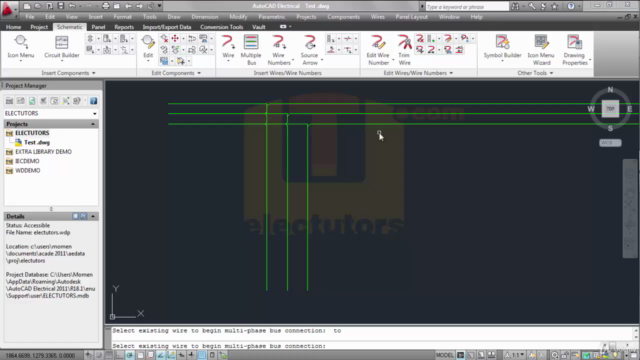The height and width of the screenshot is (360, 640).
Task: Toggle the MODEL space button
Action: coord(444,355)
